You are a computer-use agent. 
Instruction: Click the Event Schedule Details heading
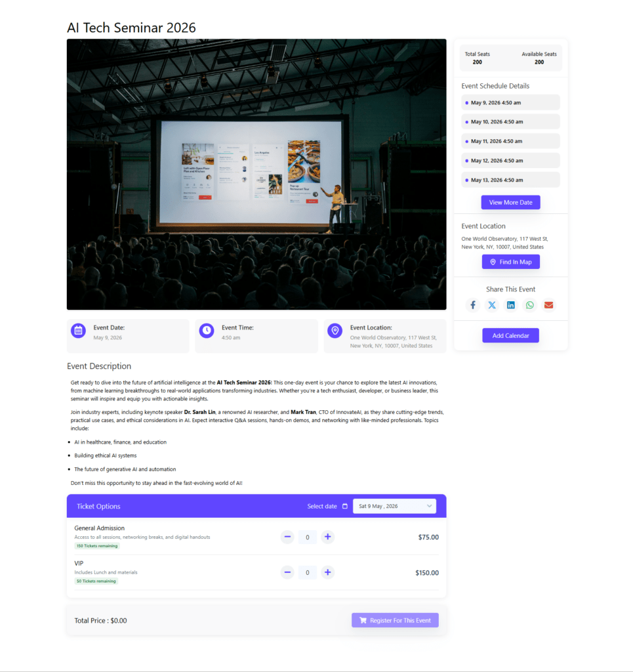tap(495, 86)
